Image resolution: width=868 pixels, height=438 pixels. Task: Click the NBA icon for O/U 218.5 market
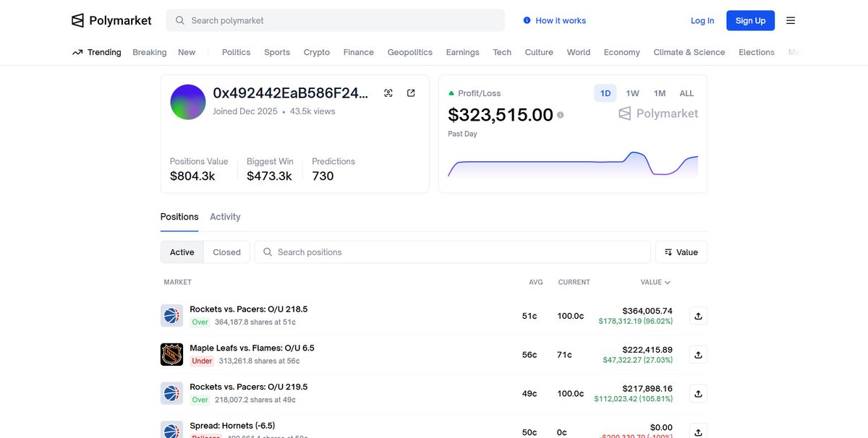tap(171, 316)
